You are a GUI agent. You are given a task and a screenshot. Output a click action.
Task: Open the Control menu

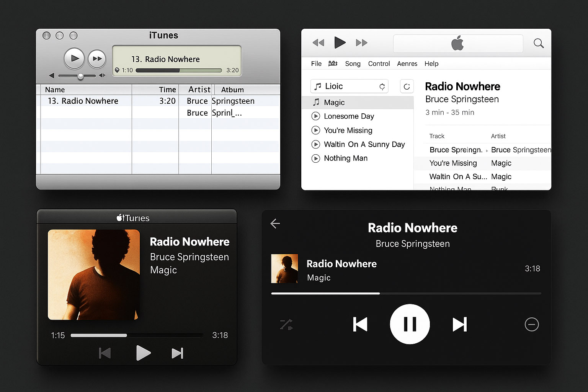coord(379,64)
